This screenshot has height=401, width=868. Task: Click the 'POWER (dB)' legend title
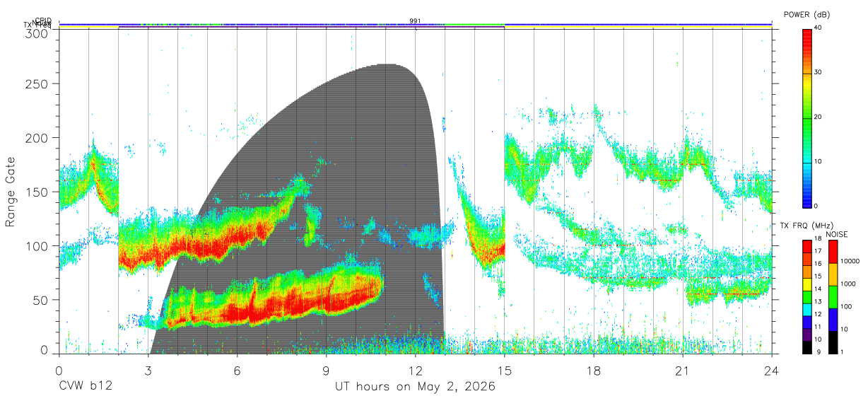coord(807,14)
